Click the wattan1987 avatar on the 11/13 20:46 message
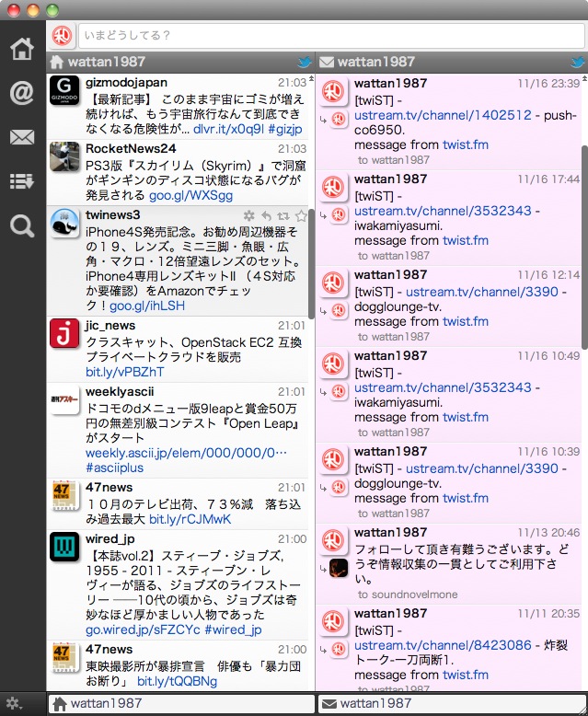This screenshot has height=716, width=588. coord(333,540)
